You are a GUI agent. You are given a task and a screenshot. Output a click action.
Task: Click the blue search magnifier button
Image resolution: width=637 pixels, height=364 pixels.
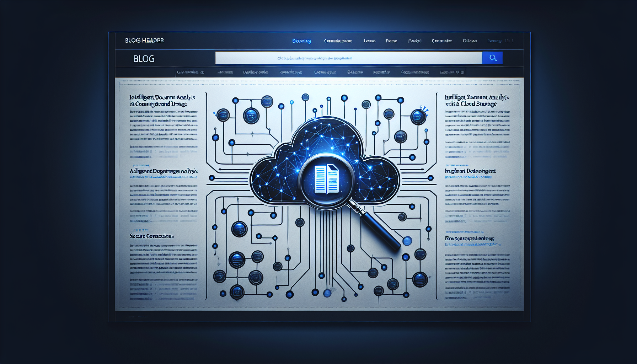tap(492, 58)
